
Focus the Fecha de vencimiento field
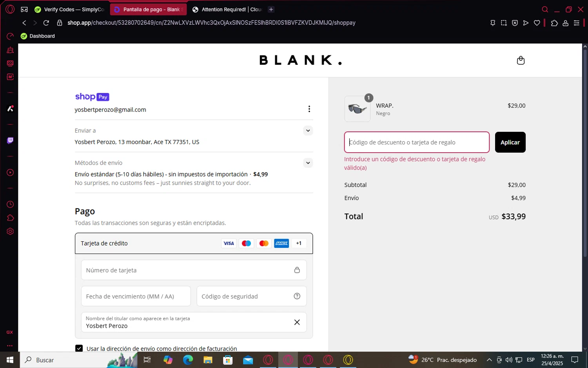click(x=136, y=296)
